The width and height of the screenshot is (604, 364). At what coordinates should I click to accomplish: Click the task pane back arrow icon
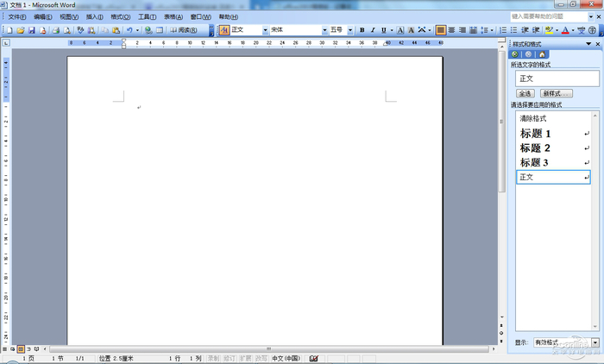click(514, 54)
